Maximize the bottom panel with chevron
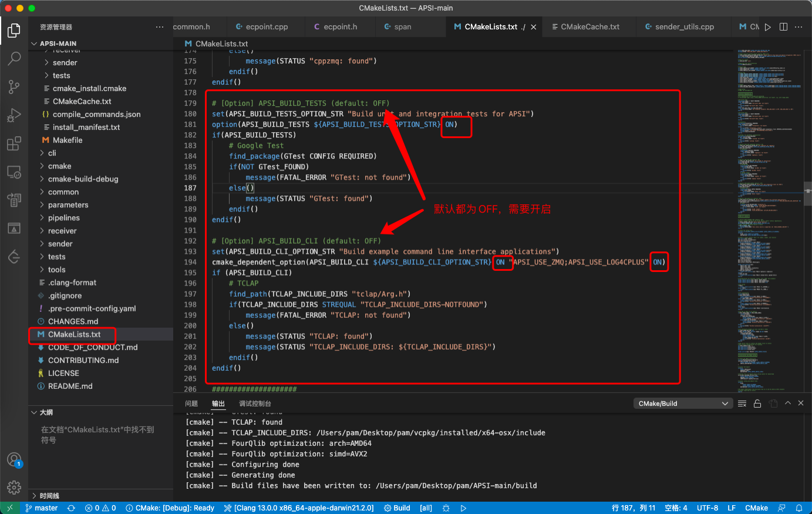Viewport: 812px width, 514px height. pyautogui.click(x=788, y=404)
